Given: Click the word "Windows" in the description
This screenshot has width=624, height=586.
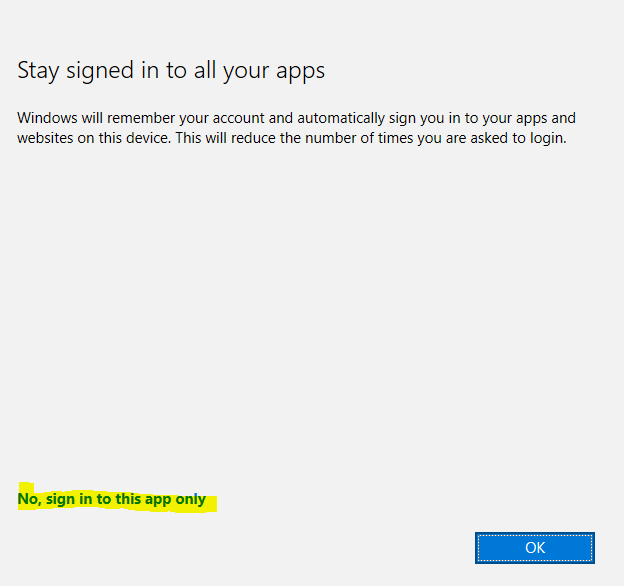Looking at the screenshot, I should tap(47, 118).
